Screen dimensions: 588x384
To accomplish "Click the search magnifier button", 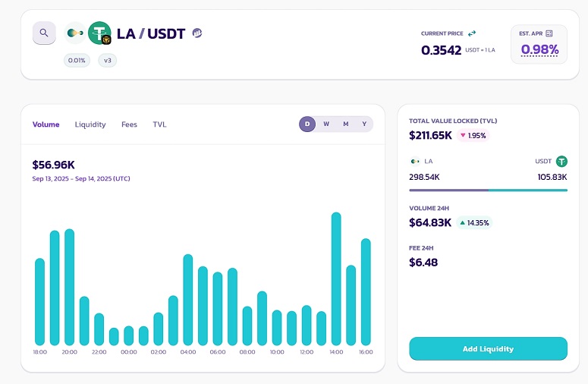I will 44,33.
